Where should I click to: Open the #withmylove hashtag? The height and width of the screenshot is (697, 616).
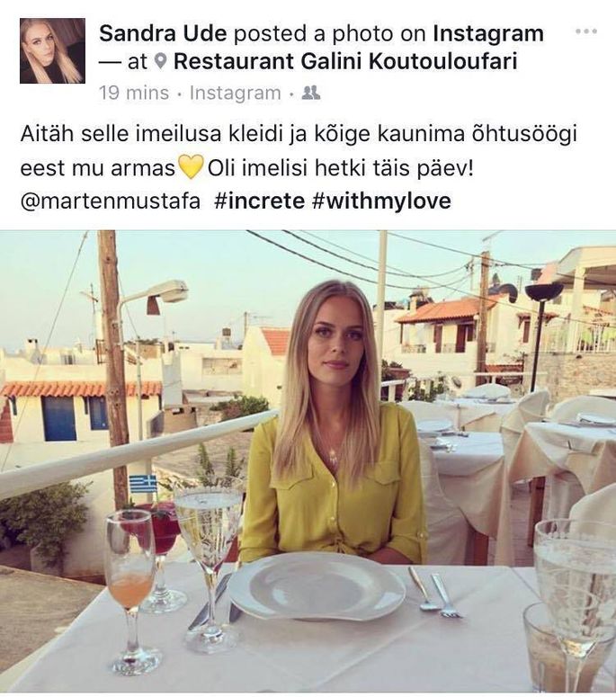382,201
